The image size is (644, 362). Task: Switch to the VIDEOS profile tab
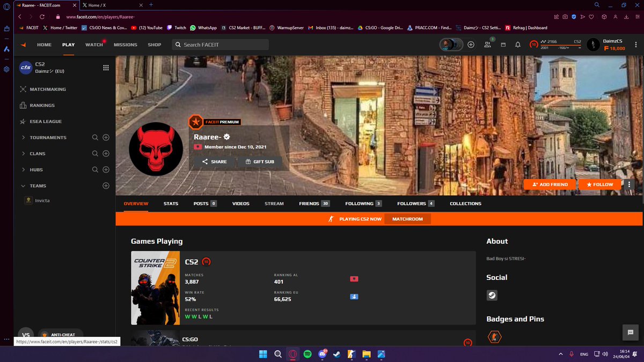[241, 203]
